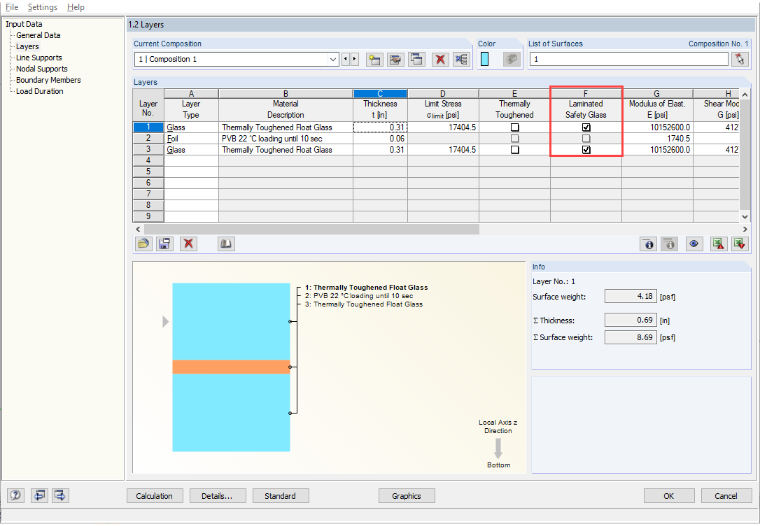Open the Help menu
Viewport: 760px width, 526px height.
[x=76, y=7]
